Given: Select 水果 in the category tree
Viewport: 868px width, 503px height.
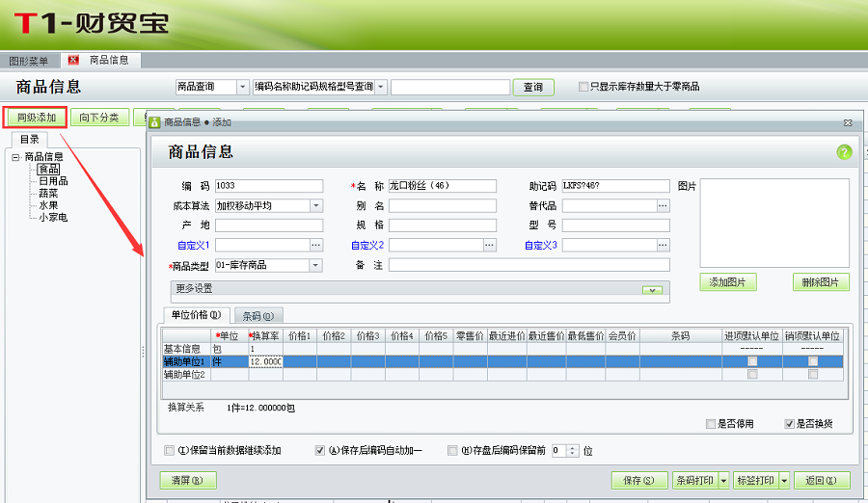Looking at the screenshot, I should point(48,206).
